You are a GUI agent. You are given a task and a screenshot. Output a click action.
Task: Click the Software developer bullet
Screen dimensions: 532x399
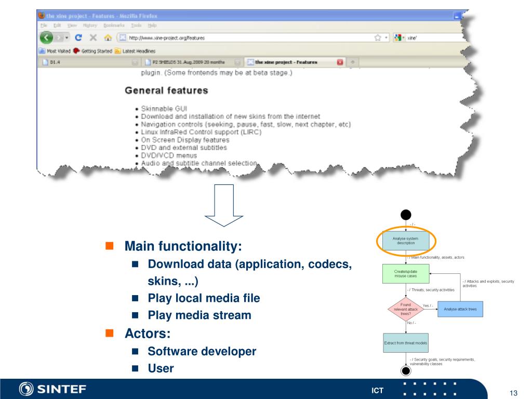202,351
